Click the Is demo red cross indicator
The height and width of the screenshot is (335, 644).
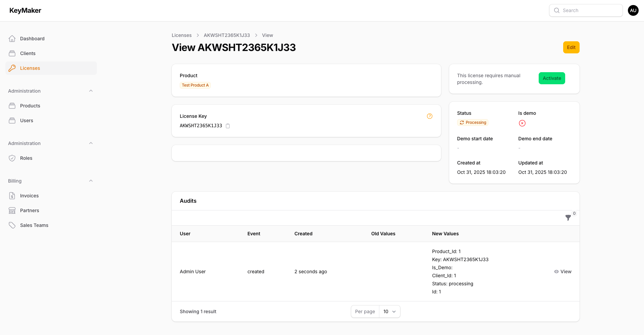(x=522, y=123)
